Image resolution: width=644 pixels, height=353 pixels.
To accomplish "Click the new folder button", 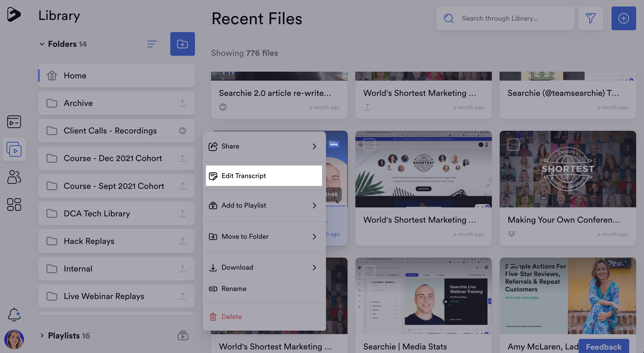I will [182, 44].
